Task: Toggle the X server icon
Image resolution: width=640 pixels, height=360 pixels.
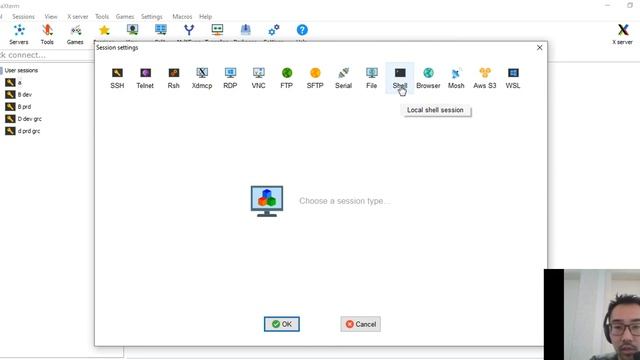Action: (622, 34)
